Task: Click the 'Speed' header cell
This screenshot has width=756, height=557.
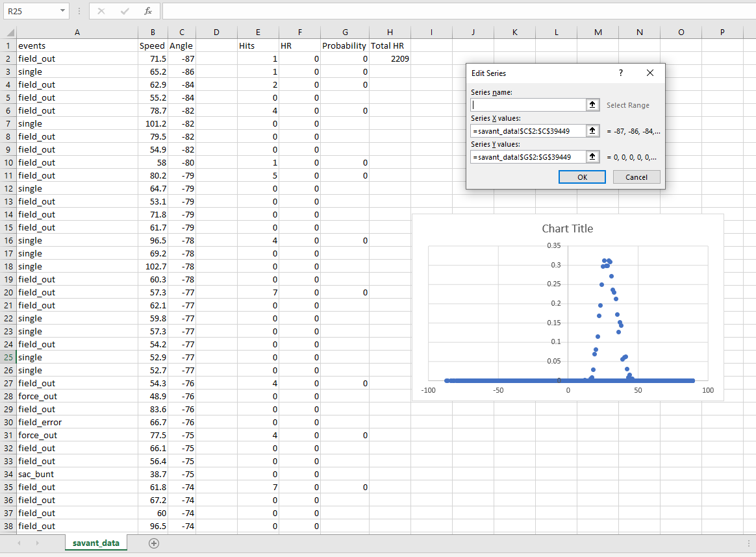Action: click(153, 46)
